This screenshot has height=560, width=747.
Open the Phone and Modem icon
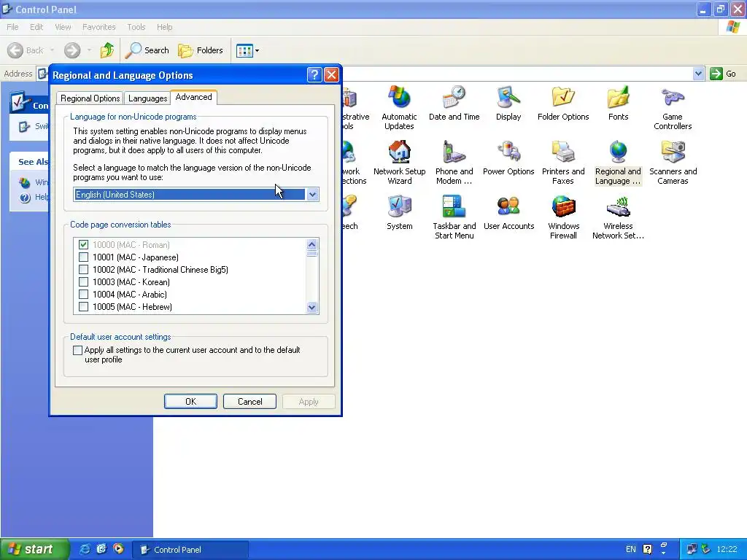[454, 162]
